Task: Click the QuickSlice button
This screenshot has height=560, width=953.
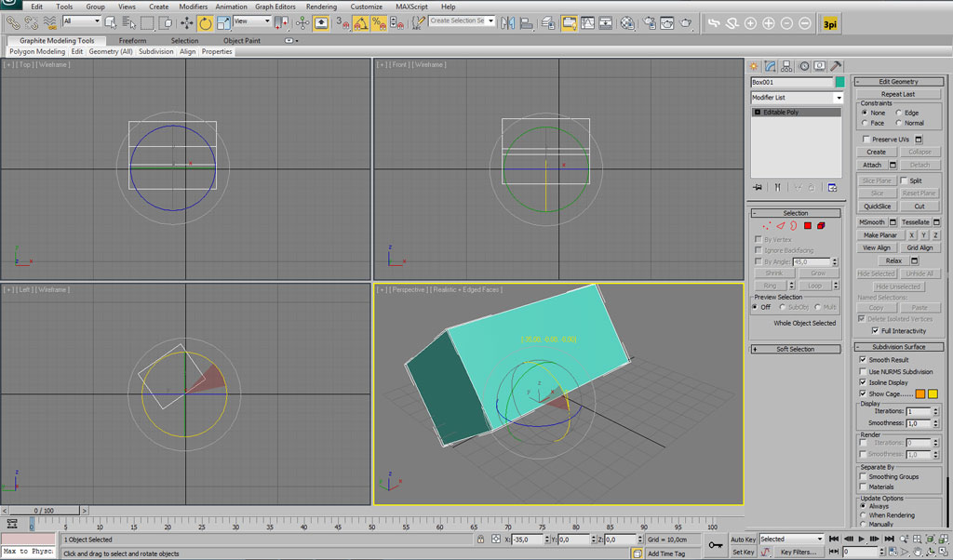Action: point(877,207)
